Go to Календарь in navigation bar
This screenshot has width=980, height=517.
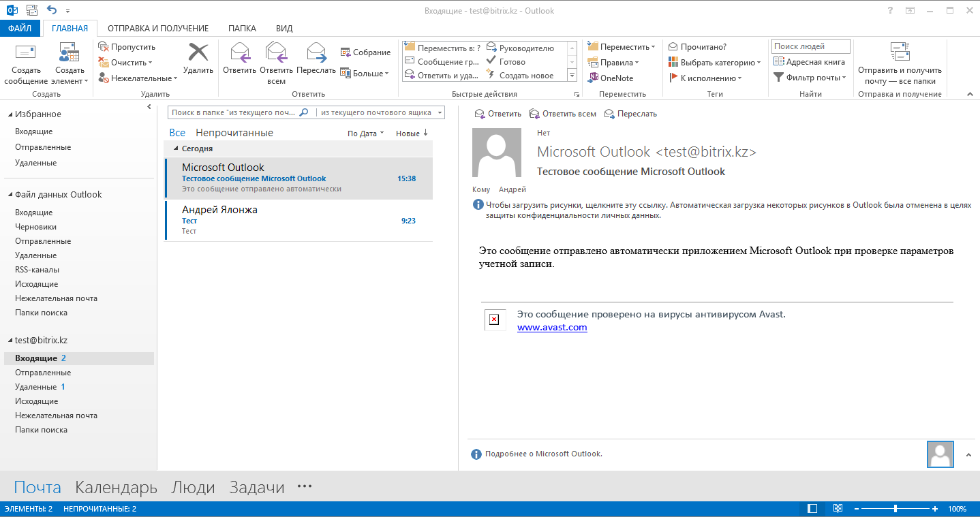[116, 488]
